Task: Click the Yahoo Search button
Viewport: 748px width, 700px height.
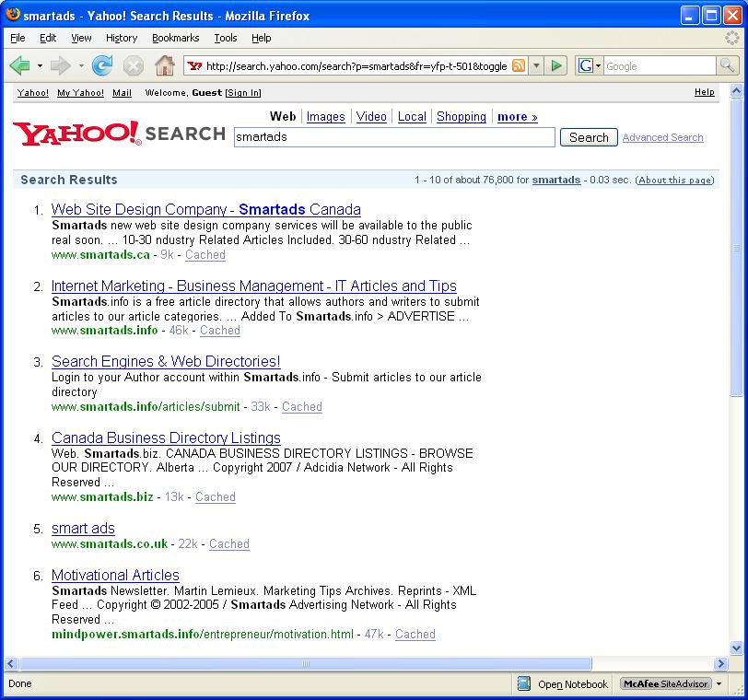Action: coord(589,137)
